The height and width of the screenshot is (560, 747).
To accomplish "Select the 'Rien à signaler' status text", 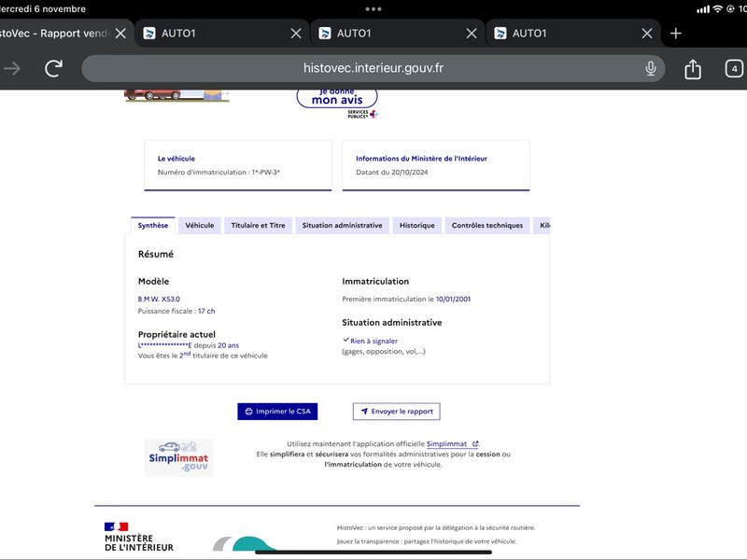I will pyautogui.click(x=373, y=341).
